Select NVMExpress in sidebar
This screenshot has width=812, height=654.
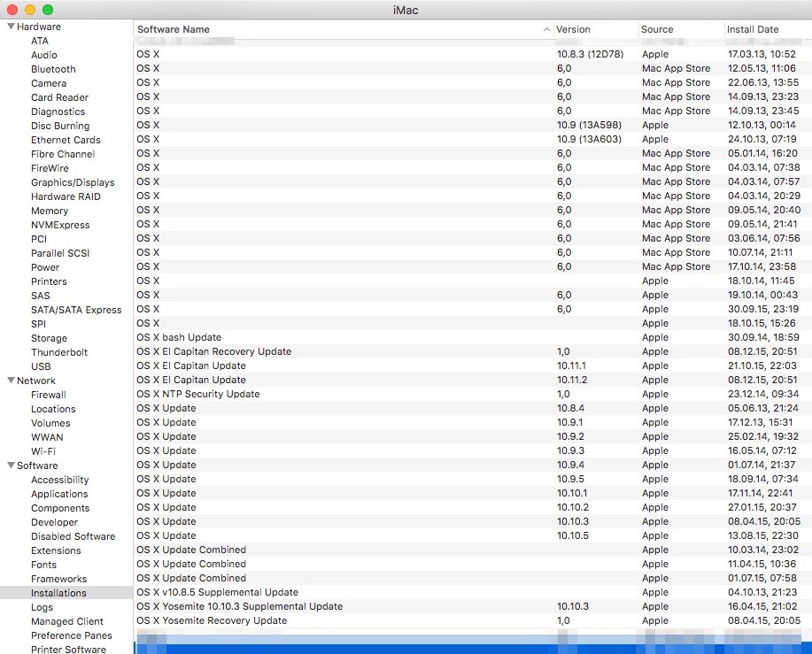click(60, 225)
